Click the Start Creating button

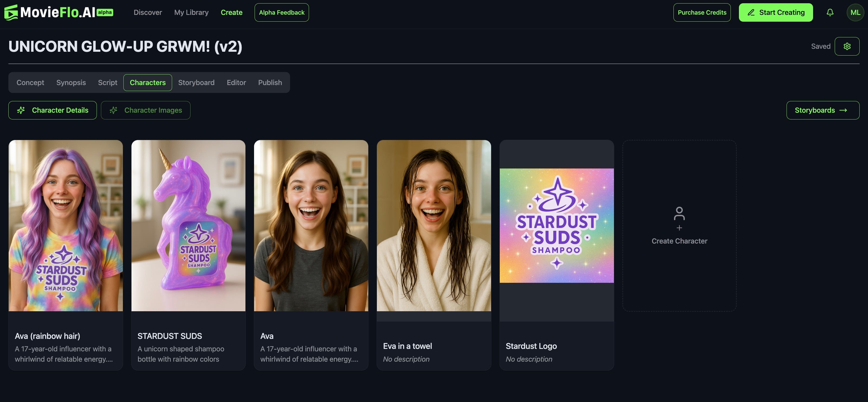pos(776,12)
